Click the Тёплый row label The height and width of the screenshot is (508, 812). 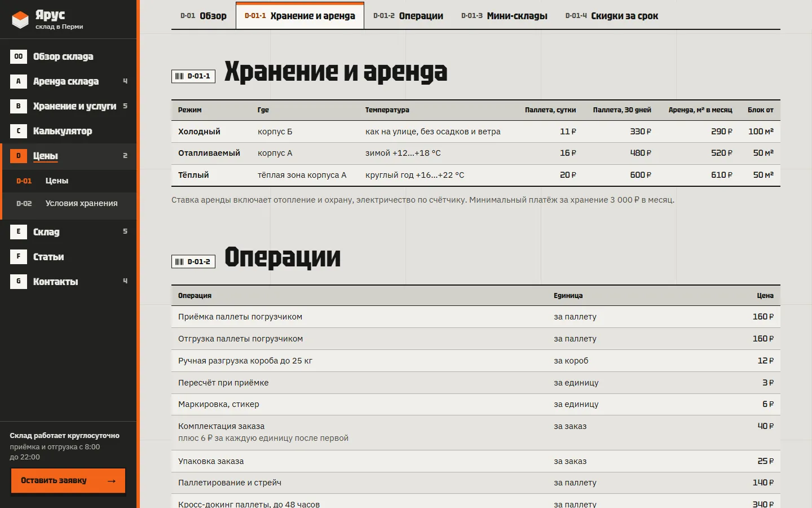click(193, 175)
